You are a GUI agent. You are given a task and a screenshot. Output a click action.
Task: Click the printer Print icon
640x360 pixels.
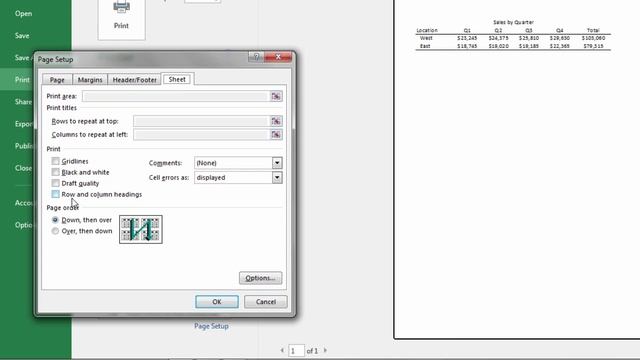point(121,8)
